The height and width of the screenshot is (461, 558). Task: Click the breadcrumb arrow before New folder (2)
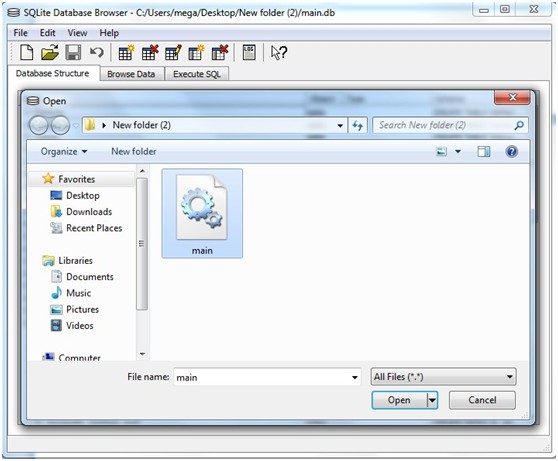[x=104, y=125]
